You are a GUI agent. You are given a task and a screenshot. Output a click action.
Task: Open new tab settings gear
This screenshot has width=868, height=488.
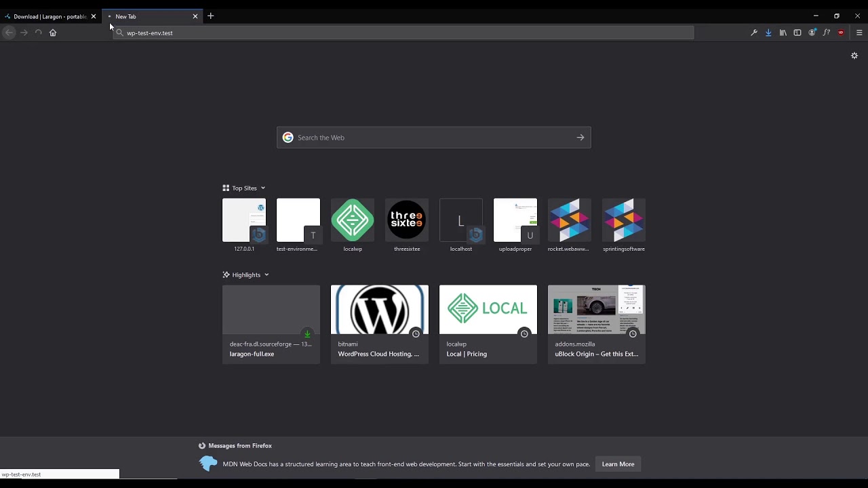click(854, 56)
